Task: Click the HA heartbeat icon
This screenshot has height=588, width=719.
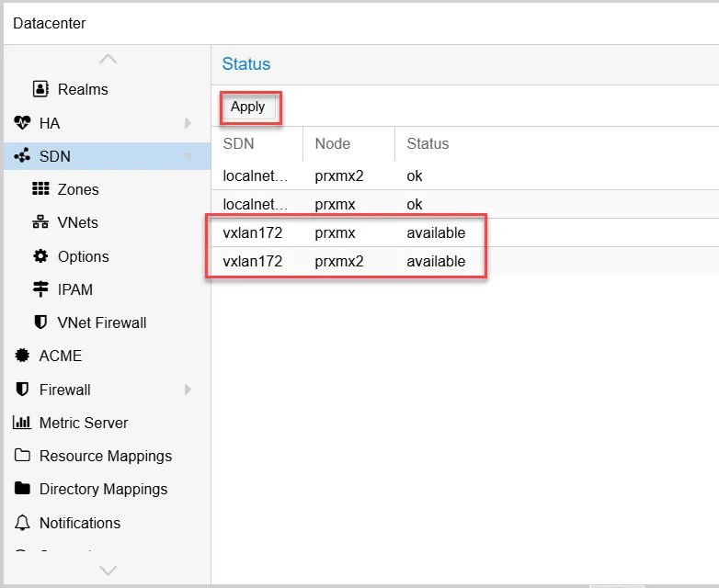Action: [x=23, y=123]
